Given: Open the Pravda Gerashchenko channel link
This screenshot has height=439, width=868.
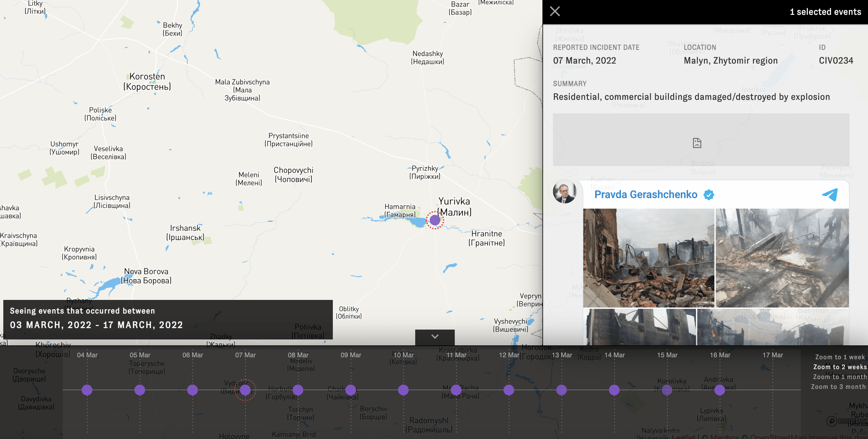Looking at the screenshot, I should 646,194.
